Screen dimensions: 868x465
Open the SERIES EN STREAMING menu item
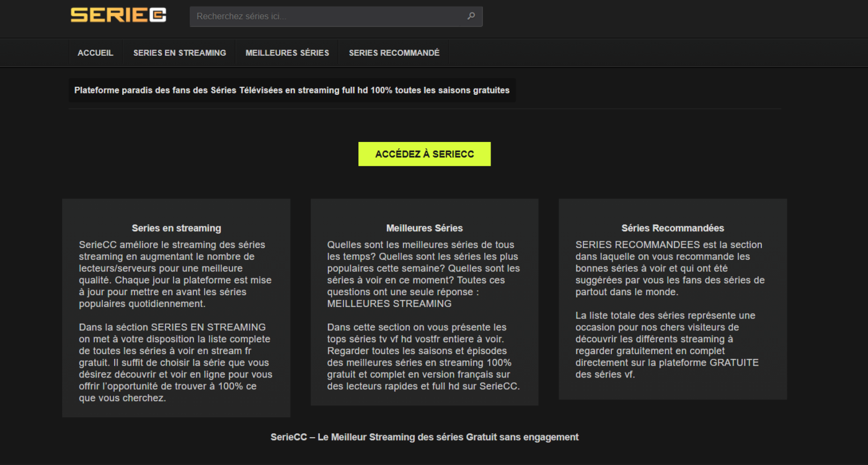180,53
